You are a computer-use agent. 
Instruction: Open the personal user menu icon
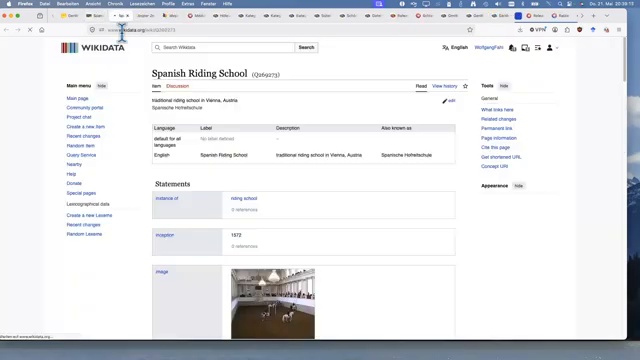click(x=552, y=48)
